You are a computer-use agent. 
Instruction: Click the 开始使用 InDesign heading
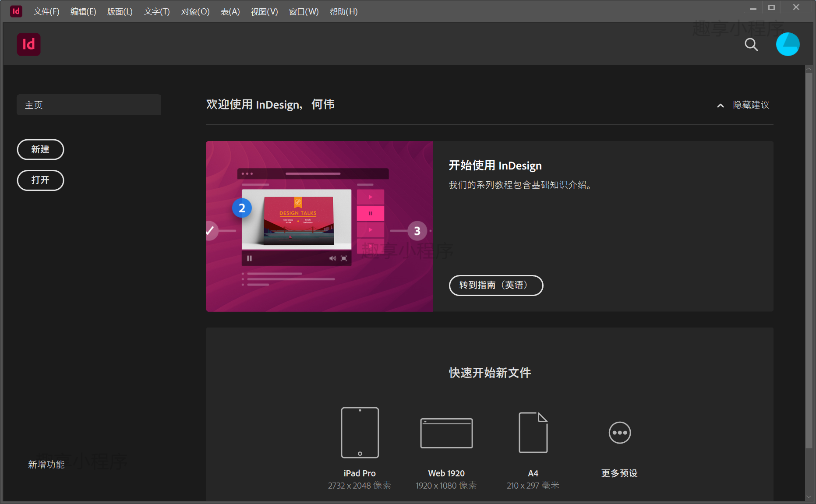[495, 166]
